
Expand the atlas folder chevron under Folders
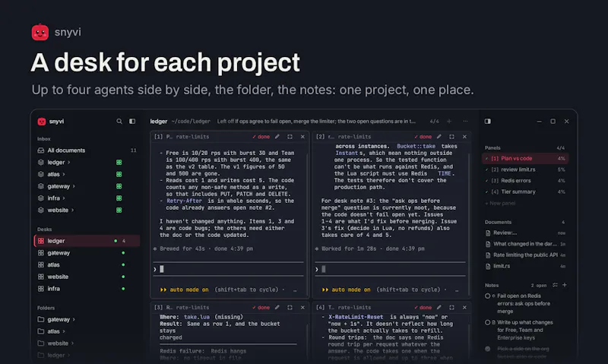coord(64,331)
